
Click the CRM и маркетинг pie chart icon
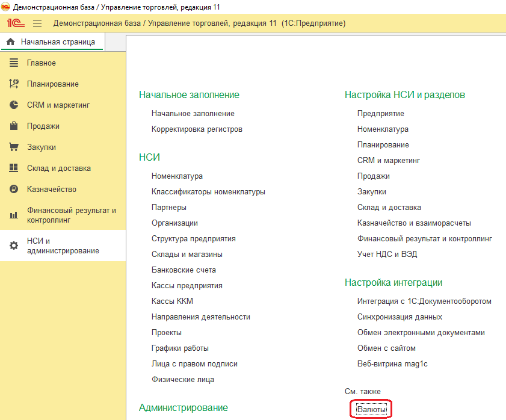[14, 105]
